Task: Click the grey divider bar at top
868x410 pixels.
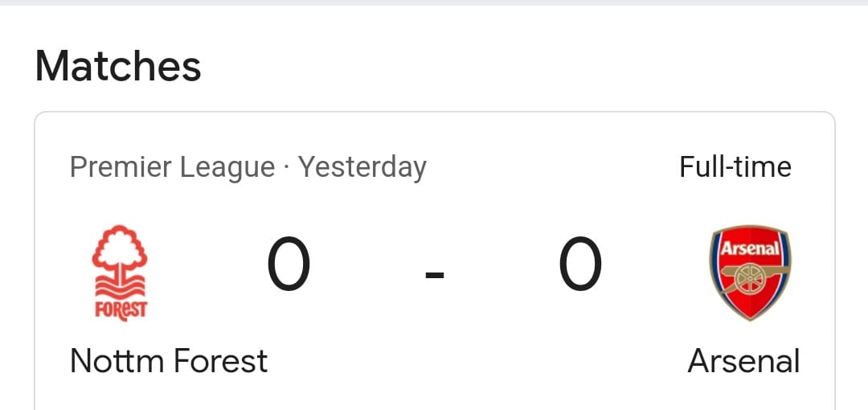Action: [434, 2]
